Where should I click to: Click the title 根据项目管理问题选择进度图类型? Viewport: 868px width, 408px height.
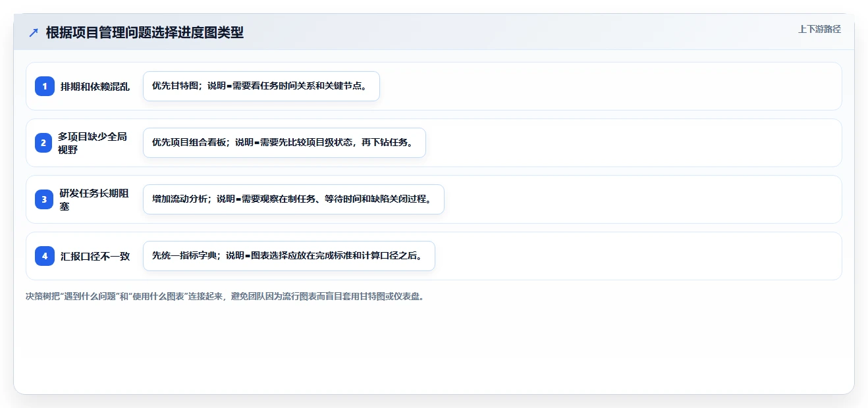(x=145, y=32)
